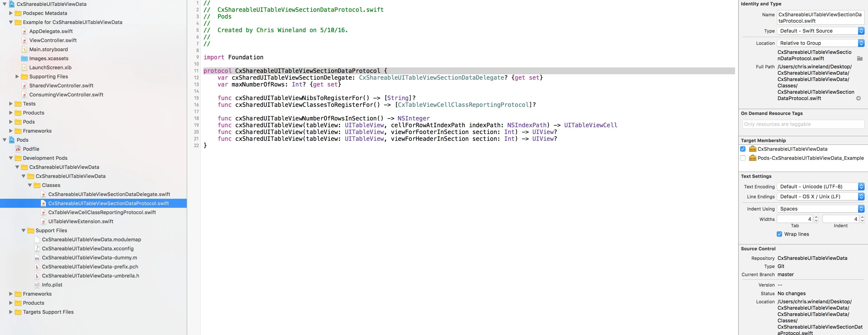Viewport: 868px width, 335px height.
Task: Open the Type dropdown showing Swift Source
Action: (820, 31)
